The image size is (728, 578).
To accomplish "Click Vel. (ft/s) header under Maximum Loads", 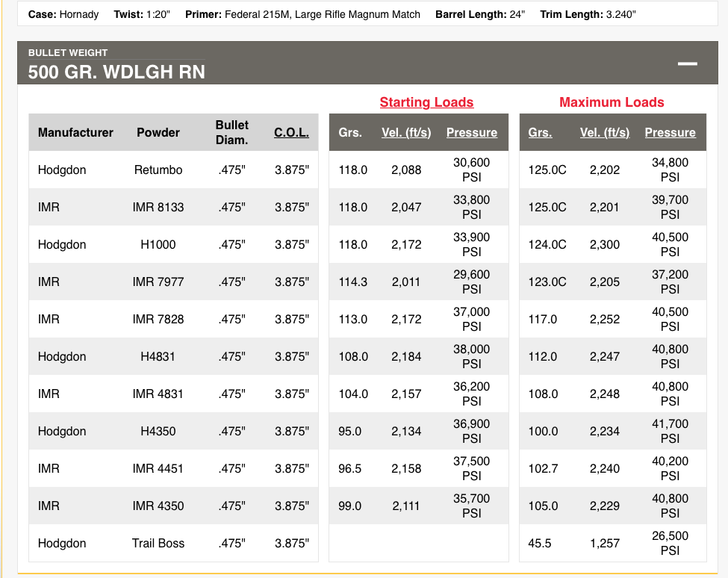I will pyautogui.click(x=604, y=132).
